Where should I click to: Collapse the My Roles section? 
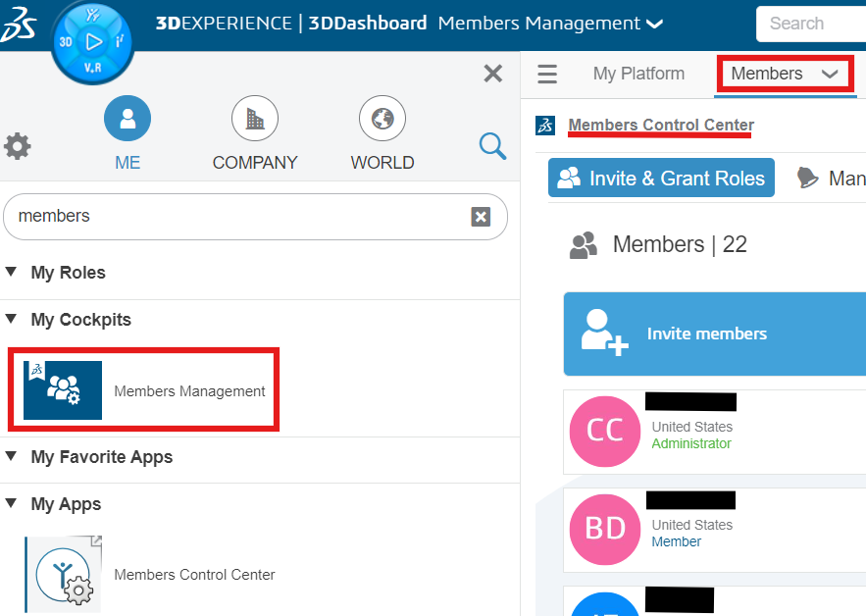pyautogui.click(x=11, y=272)
